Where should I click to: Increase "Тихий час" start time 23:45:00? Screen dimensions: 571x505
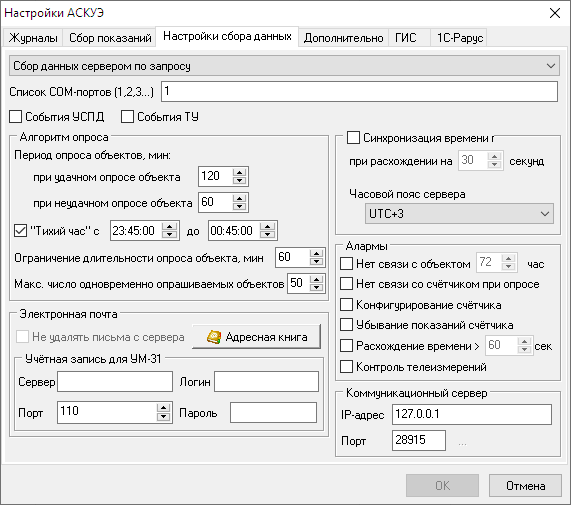[x=169, y=227]
